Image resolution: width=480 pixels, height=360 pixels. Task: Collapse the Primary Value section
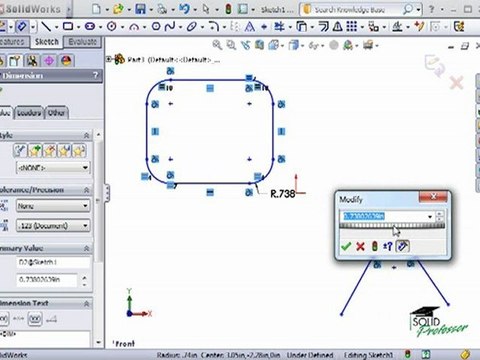tap(86, 248)
